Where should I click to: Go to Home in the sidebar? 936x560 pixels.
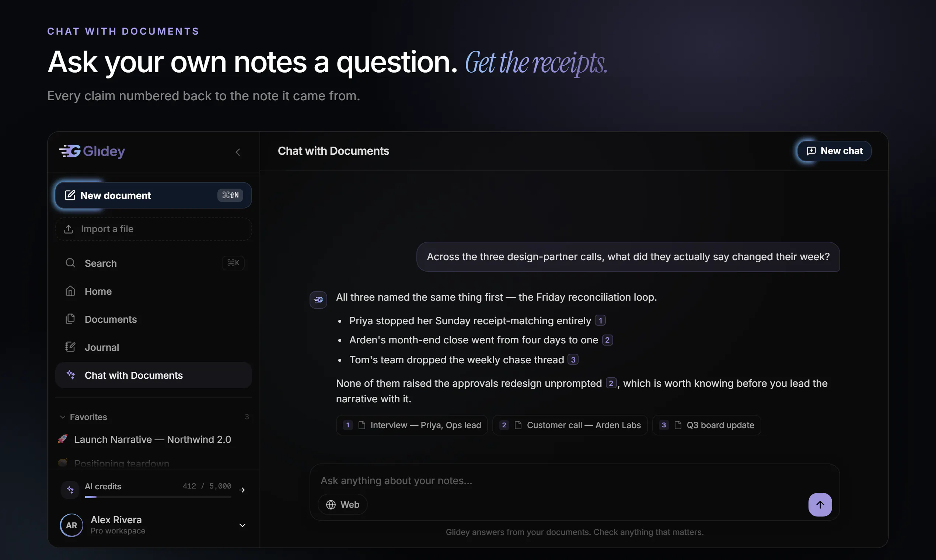153,291
